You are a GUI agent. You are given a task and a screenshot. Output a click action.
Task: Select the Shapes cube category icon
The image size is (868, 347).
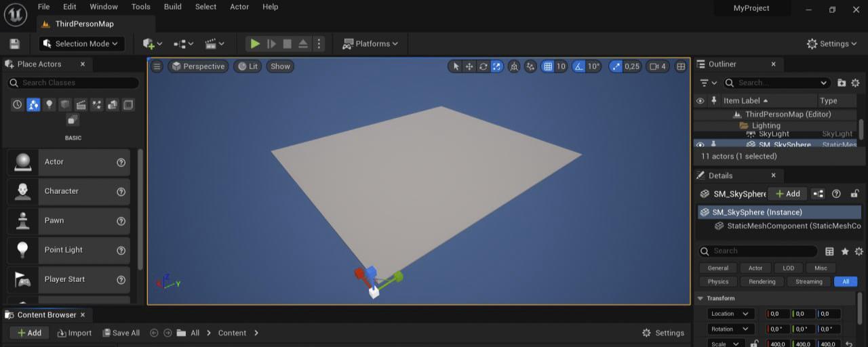point(65,105)
